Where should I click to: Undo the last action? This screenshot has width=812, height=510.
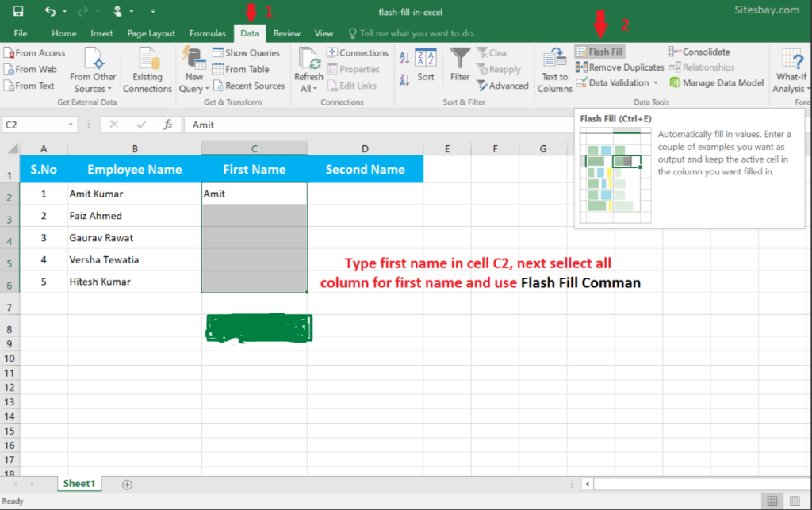click(x=50, y=11)
